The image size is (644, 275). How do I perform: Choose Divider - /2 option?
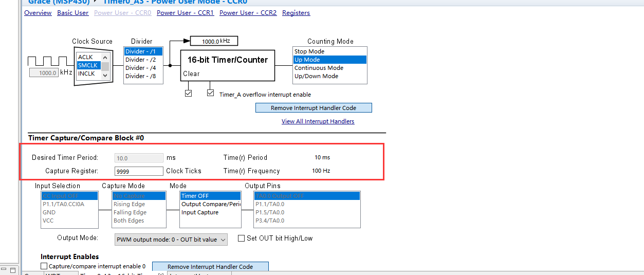(143, 60)
